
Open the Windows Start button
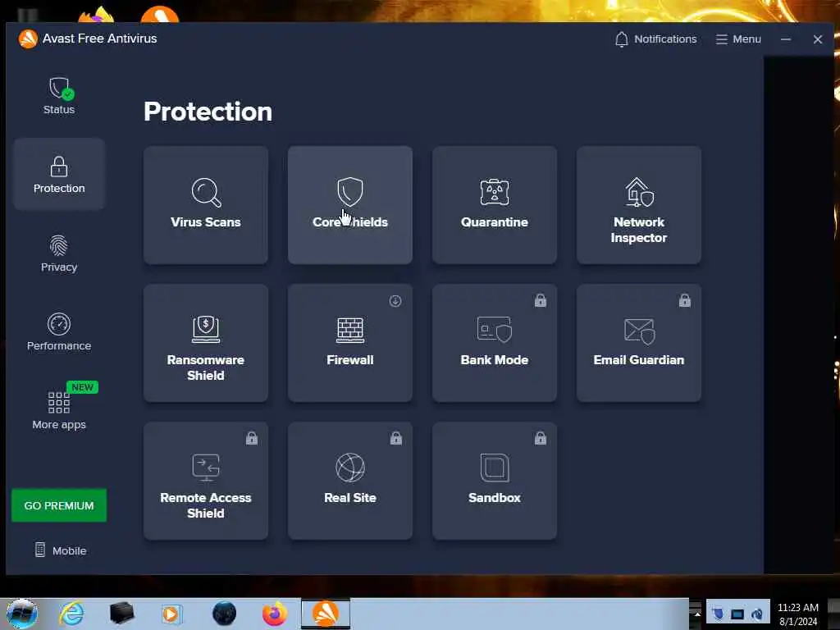point(22,614)
